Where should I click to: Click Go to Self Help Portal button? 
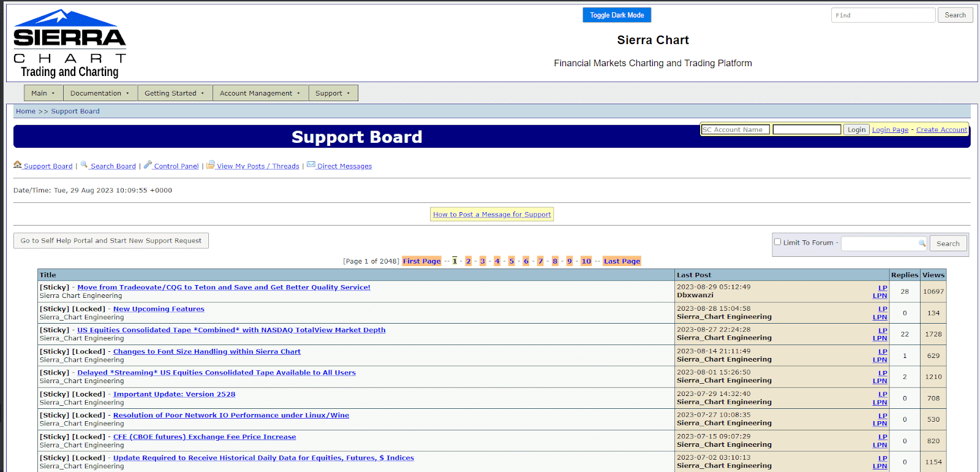pyautogui.click(x=111, y=240)
